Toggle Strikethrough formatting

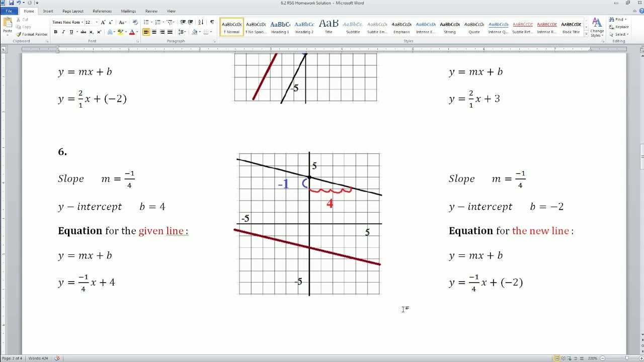click(x=84, y=32)
